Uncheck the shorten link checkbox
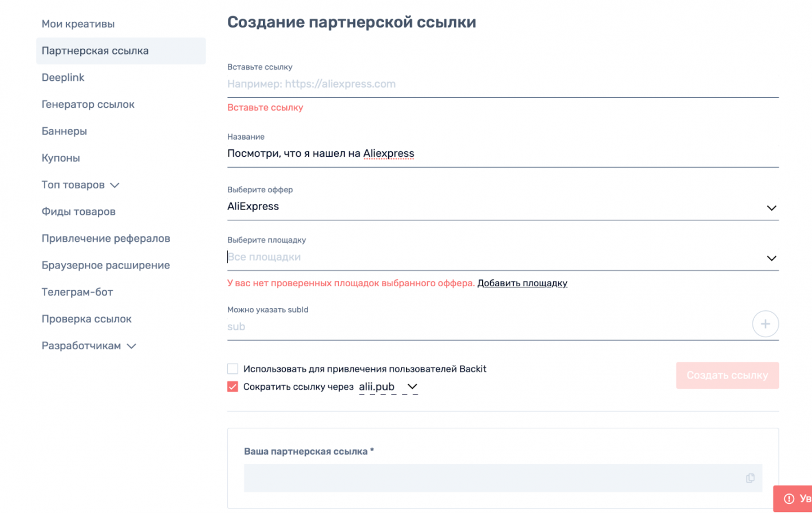This screenshot has width=812, height=513. (x=232, y=386)
